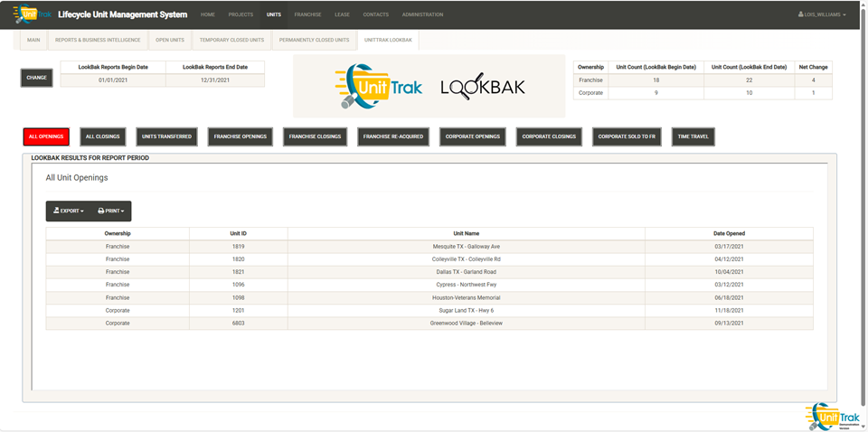
Task: Go to the Franchise menu
Action: tap(307, 14)
